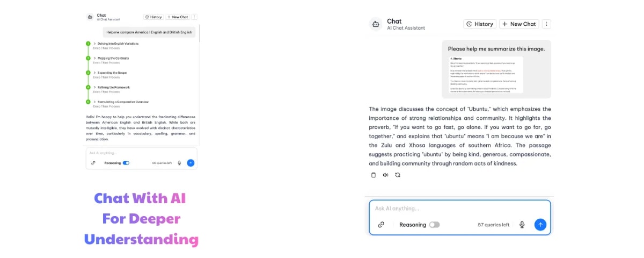Enable the Reasoning toggle in the Ubuntu chat
The height and width of the screenshot is (258, 644).
tap(434, 225)
